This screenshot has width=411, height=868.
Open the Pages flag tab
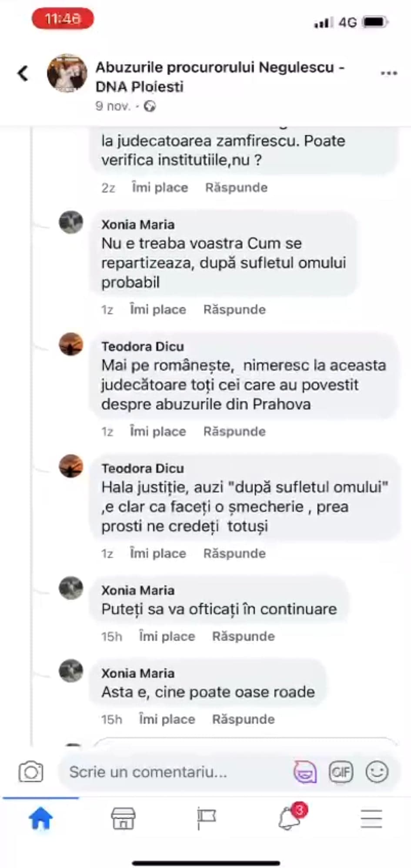coord(206,818)
